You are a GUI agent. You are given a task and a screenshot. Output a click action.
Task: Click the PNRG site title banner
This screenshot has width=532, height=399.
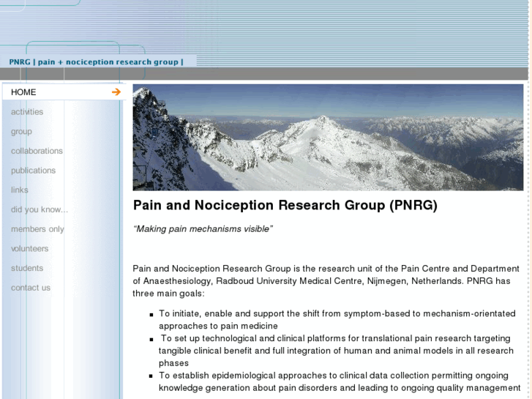(x=96, y=61)
